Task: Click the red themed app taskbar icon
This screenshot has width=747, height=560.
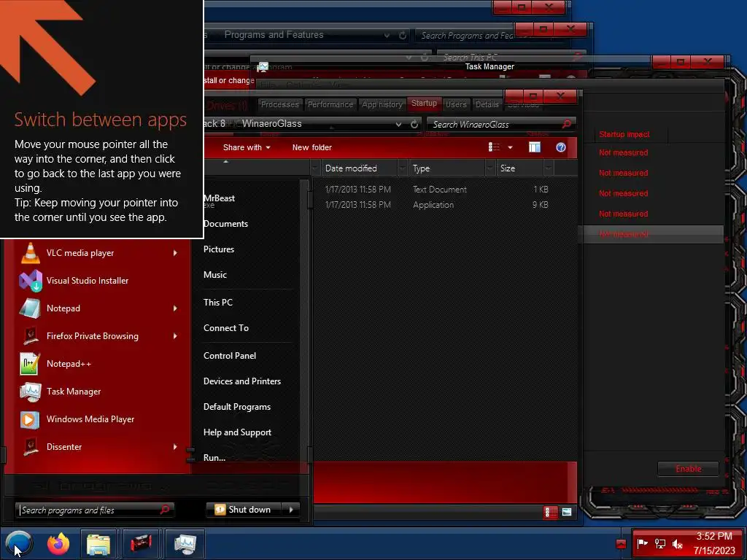Action: pos(141,543)
